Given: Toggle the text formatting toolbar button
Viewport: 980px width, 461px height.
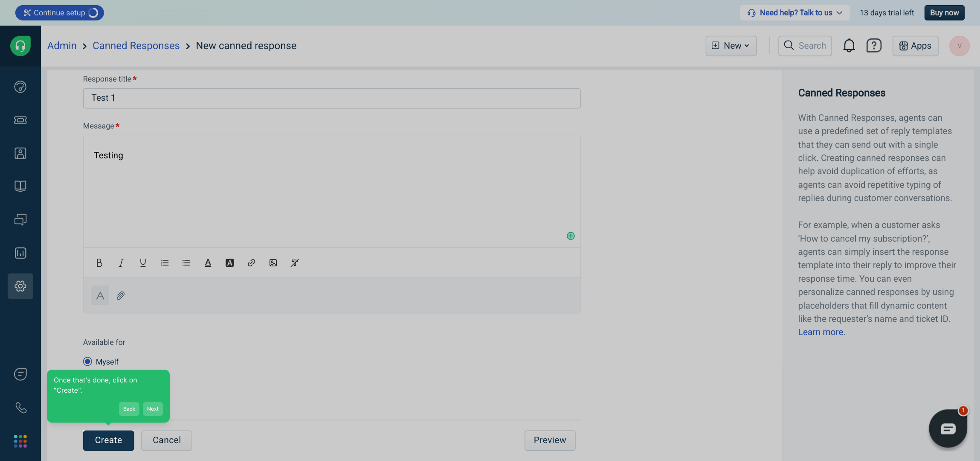Looking at the screenshot, I should (100, 295).
